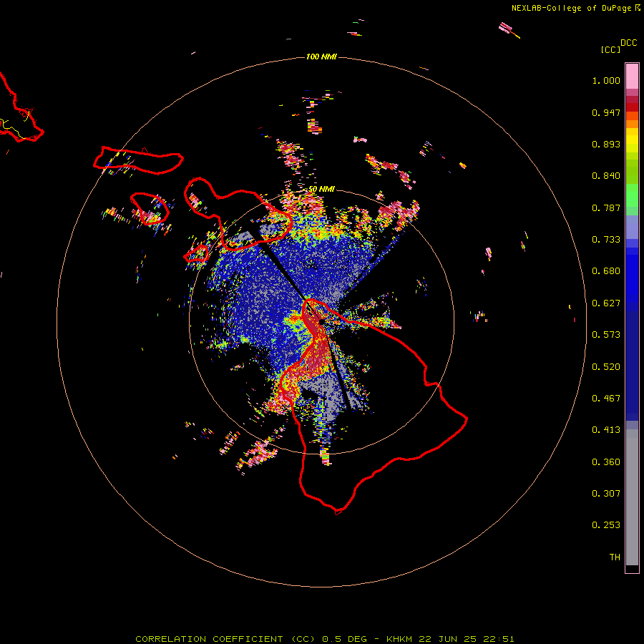
Task: Click the 0.627 color scale value
Action: tap(606, 303)
